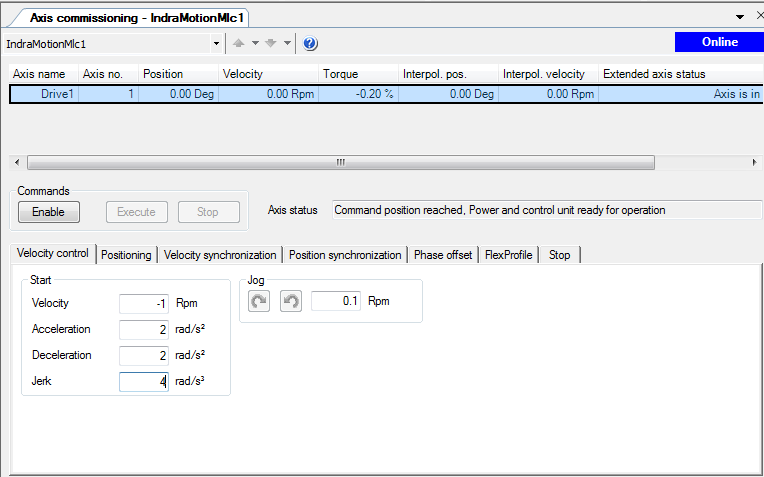Edit the Jog velocity 0.1 field
This screenshot has height=477, width=764.
[x=336, y=301]
